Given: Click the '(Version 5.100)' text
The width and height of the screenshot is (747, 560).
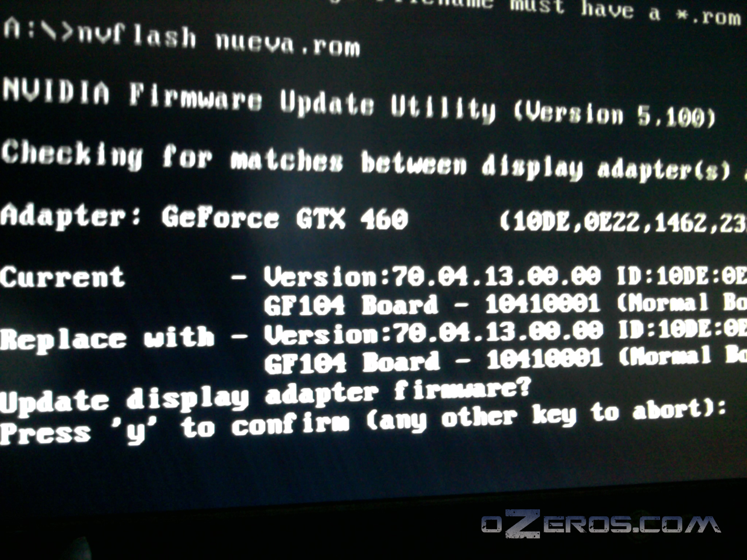Looking at the screenshot, I should point(615,114).
